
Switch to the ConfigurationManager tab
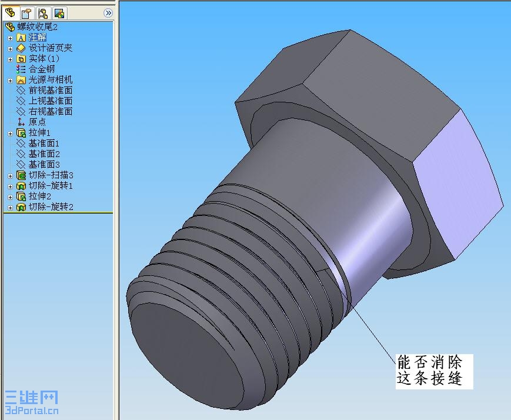pyautogui.click(x=43, y=14)
